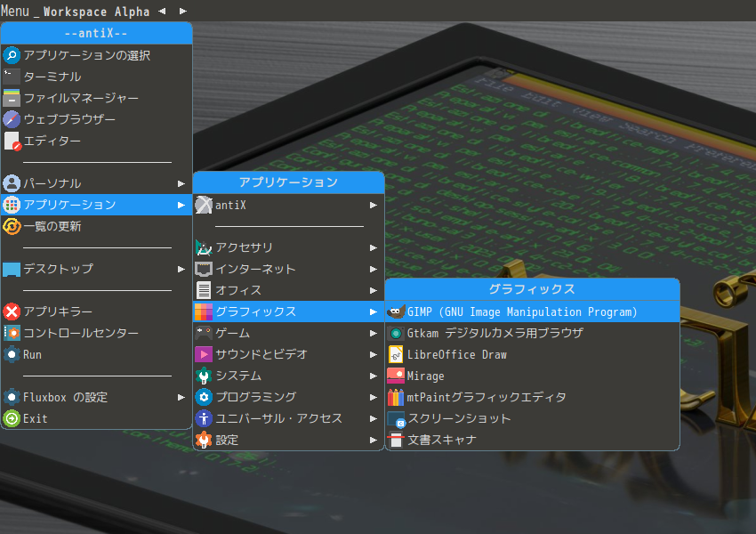Click the file manager icon beside ファイルマネージャー
This screenshot has height=534, width=756.
click(12, 98)
